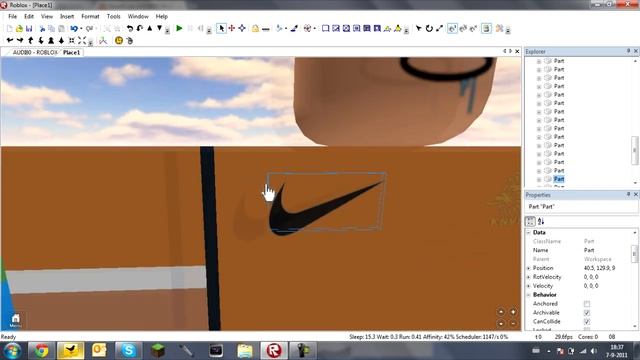Screen dimensions: 640x360
Task: Open the Edit menu
Action: tap(29, 16)
